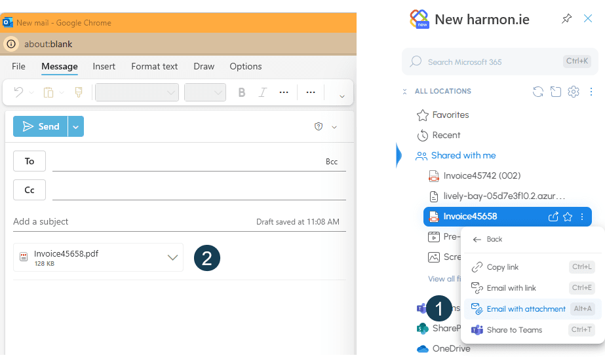The height and width of the screenshot is (364, 605).
Task: Click in the Cc recipients field
Action: [199, 190]
